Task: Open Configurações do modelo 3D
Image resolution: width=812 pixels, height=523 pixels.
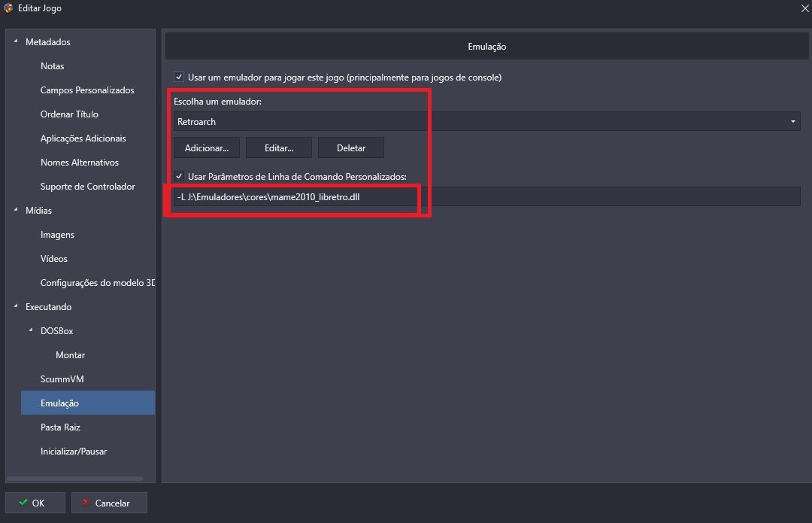Action: point(97,283)
